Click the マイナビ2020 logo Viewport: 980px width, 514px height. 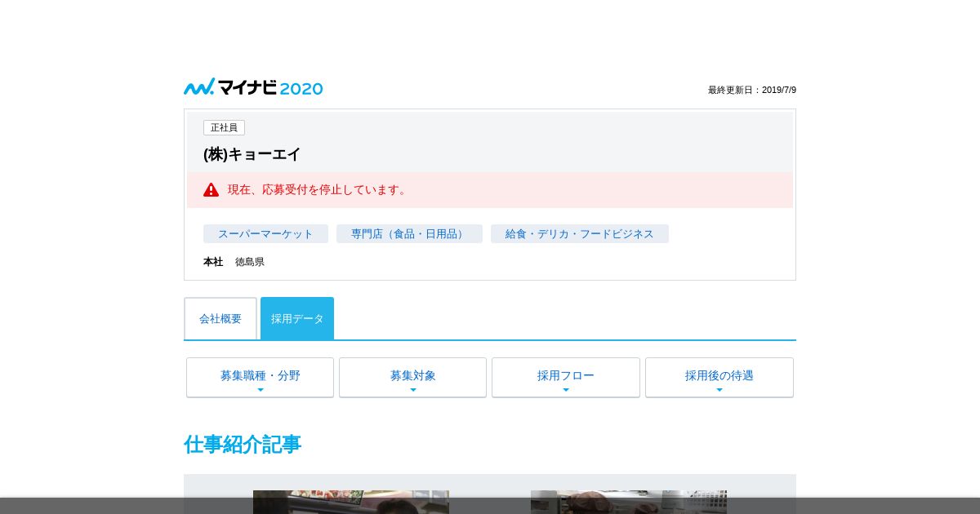click(x=253, y=87)
